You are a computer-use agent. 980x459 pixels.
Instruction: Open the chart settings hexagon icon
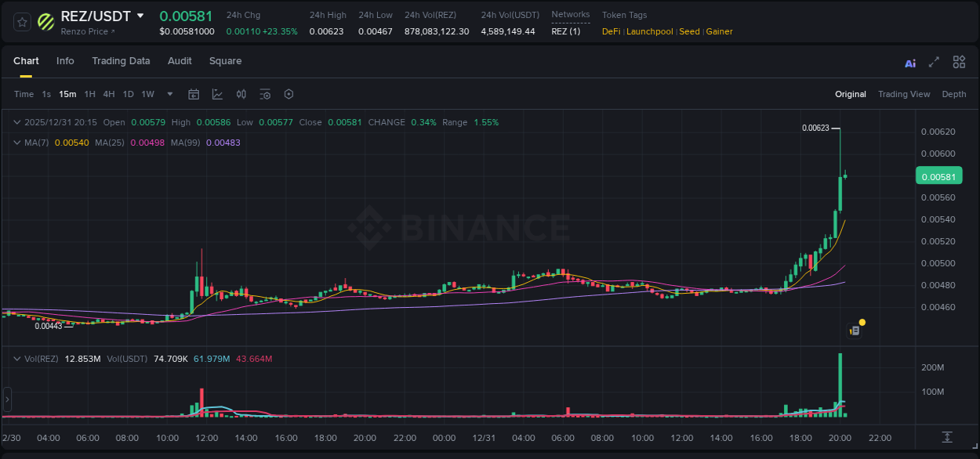[x=289, y=94]
